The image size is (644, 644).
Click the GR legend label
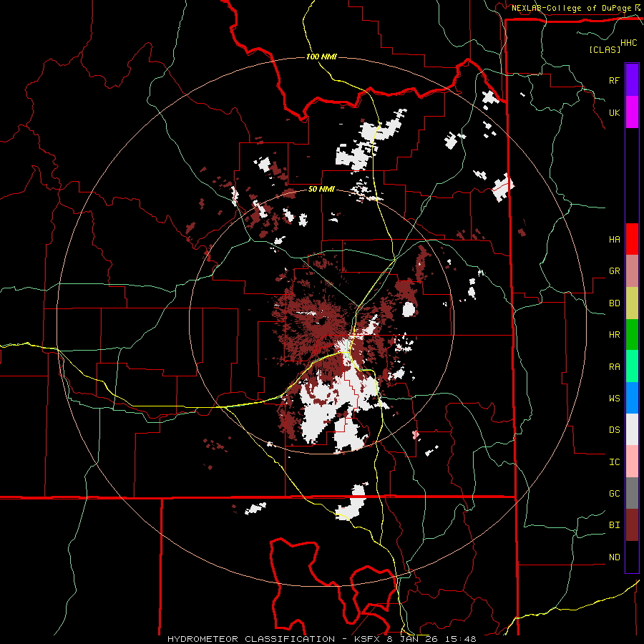pyautogui.click(x=614, y=271)
